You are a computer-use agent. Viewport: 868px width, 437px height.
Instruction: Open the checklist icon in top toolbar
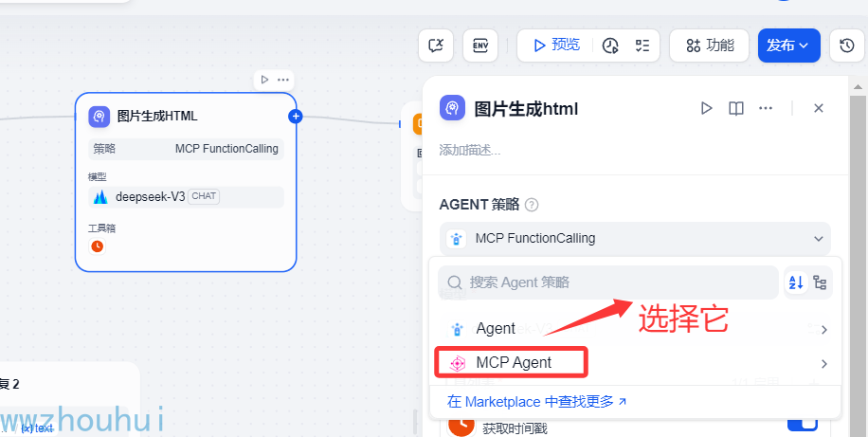click(x=642, y=46)
